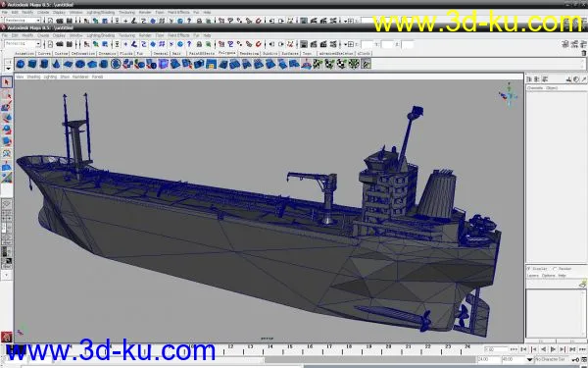Open the Shading menu in viewport panel

coord(33,77)
